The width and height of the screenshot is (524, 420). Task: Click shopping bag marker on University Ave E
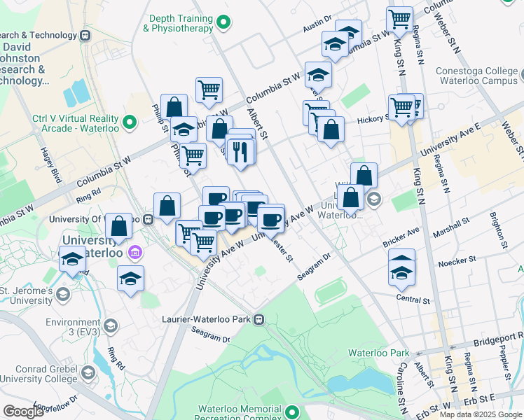click(364, 176)
